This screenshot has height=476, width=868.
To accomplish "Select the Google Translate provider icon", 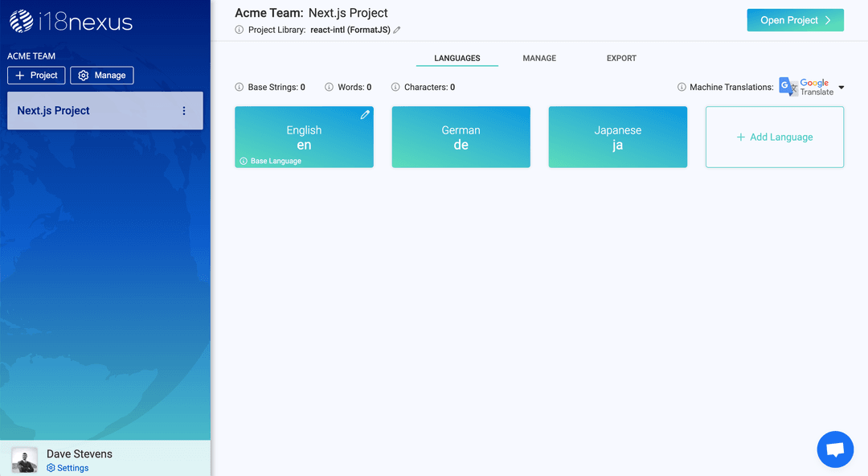I will pyautogui.click(x=787, y=86).
